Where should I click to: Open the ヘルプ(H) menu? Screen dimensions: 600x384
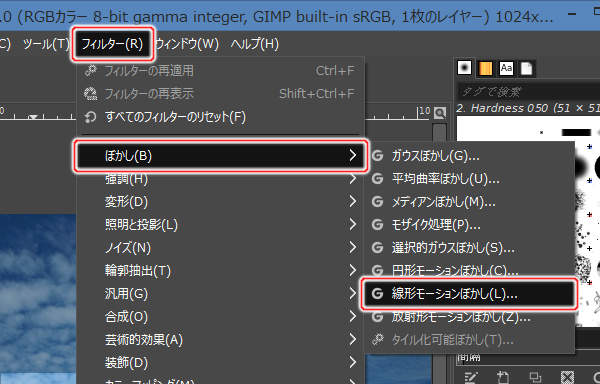click(x=254, y=44)
